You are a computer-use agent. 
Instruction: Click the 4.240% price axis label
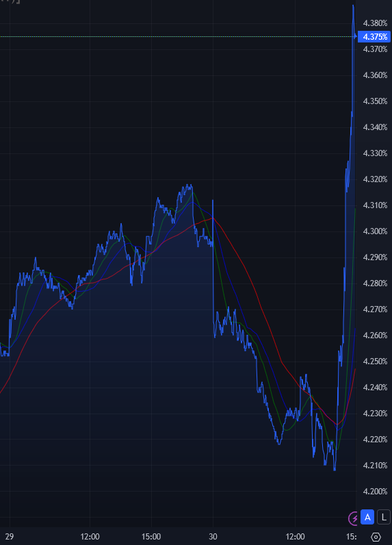tap(375, 388)
